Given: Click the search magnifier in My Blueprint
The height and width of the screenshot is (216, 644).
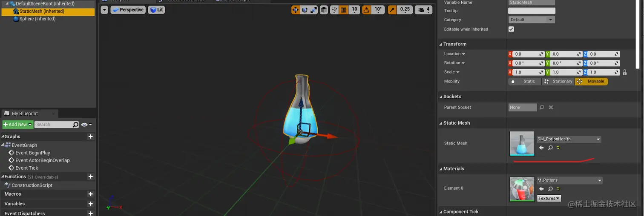Looking at the screenshot, I should pos(76,125).
